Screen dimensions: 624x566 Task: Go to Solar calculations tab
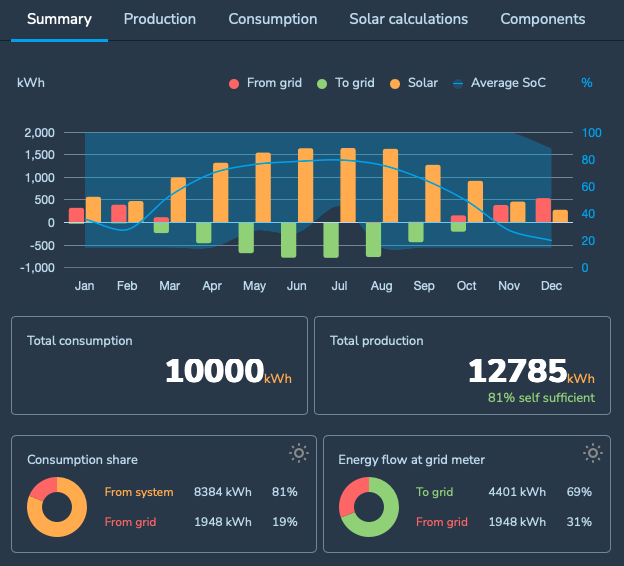(408, 19)
